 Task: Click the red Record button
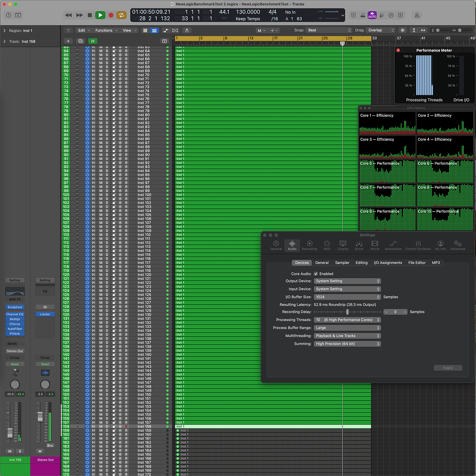click(111, 15)
